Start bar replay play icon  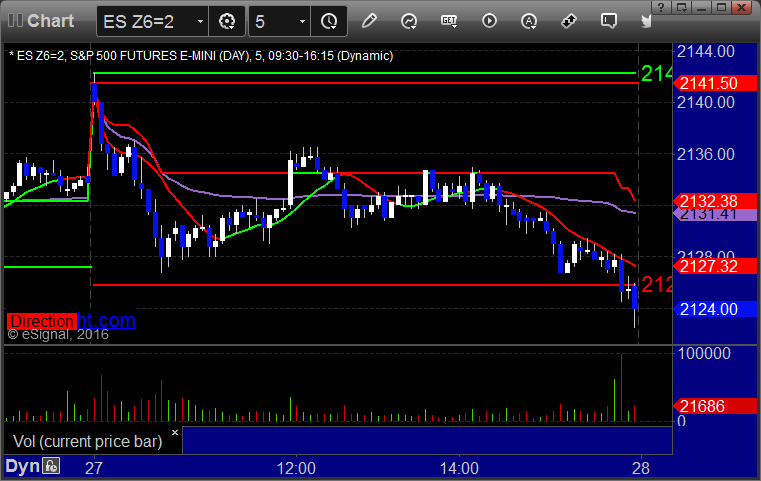click(489, 21)
